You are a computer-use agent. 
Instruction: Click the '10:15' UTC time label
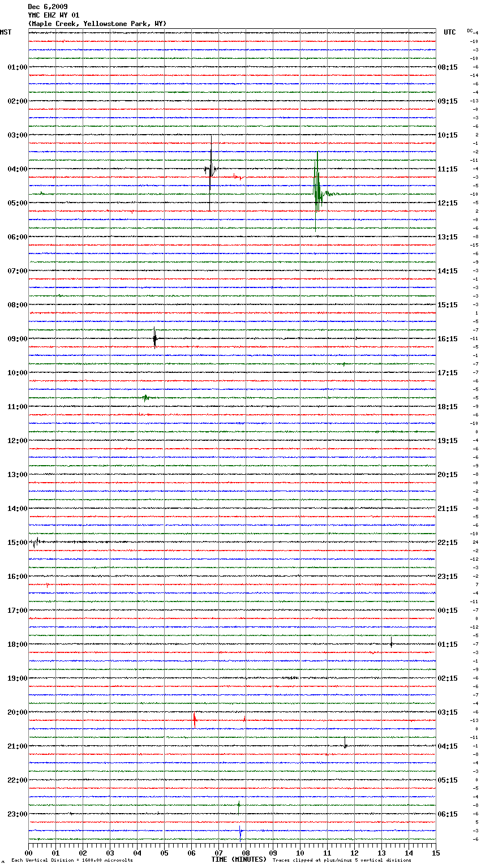tap(448, 135)
